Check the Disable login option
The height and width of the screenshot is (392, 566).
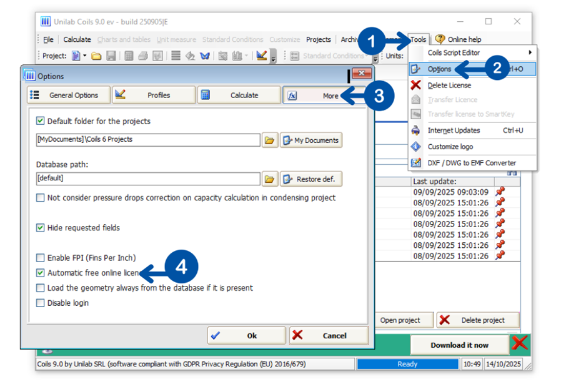pyautogui.click(x=41, y=303)
